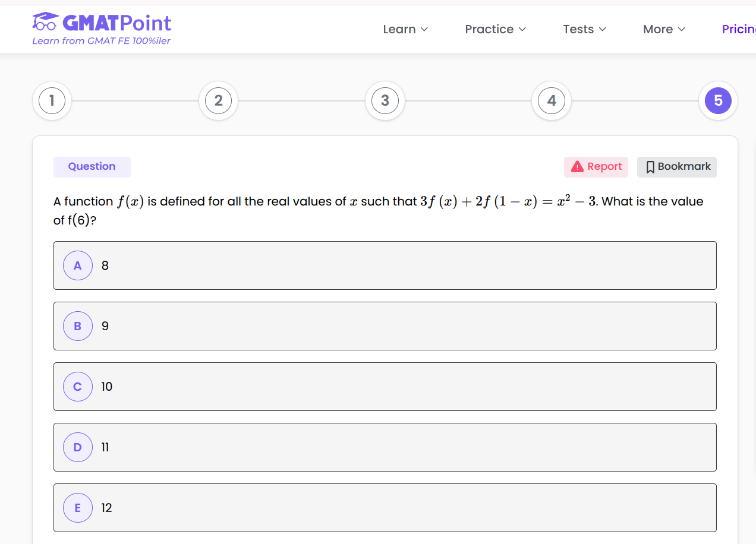Choose answer option B circle

(78, 326)
